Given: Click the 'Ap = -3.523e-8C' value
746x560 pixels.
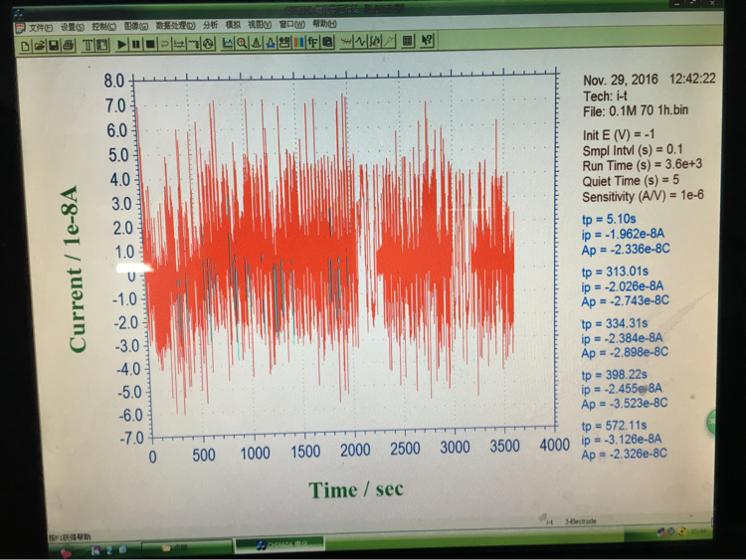Looking at the screenshot, I should [625, 404].
